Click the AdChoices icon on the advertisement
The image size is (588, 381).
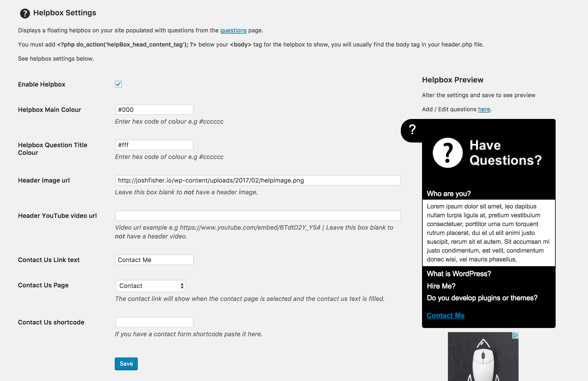coord(515,335)
